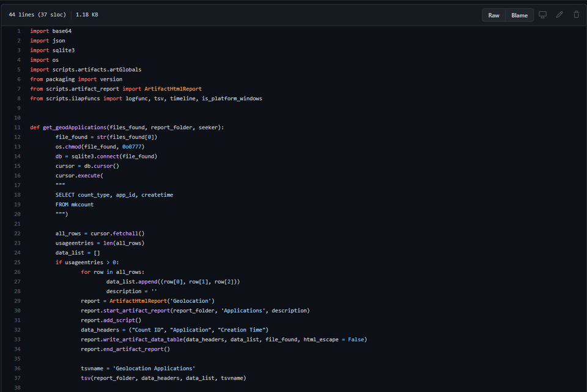Click 'report.end_artifact_report()' line

pyautogui.click(x=125, y=349)
